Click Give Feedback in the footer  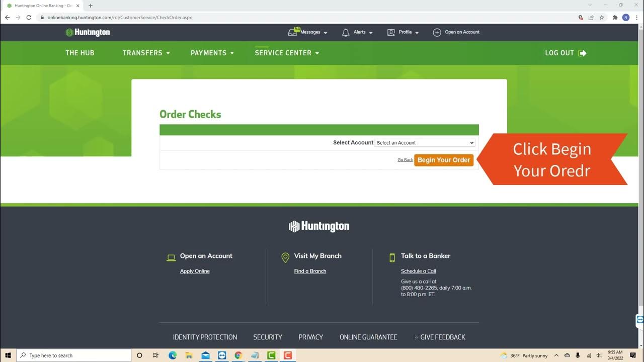(x=443, y=337)
